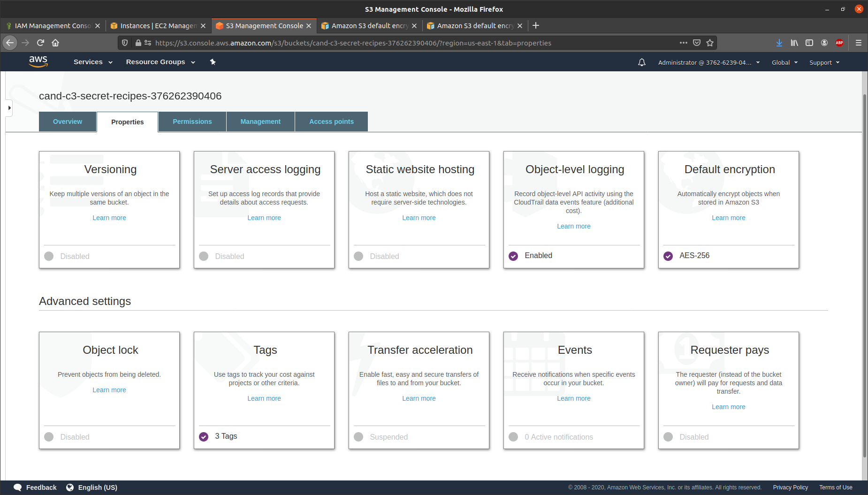Click the padlock site security icon
The image size is (868, 495).
pyautogui.click(x=138, y=43)
